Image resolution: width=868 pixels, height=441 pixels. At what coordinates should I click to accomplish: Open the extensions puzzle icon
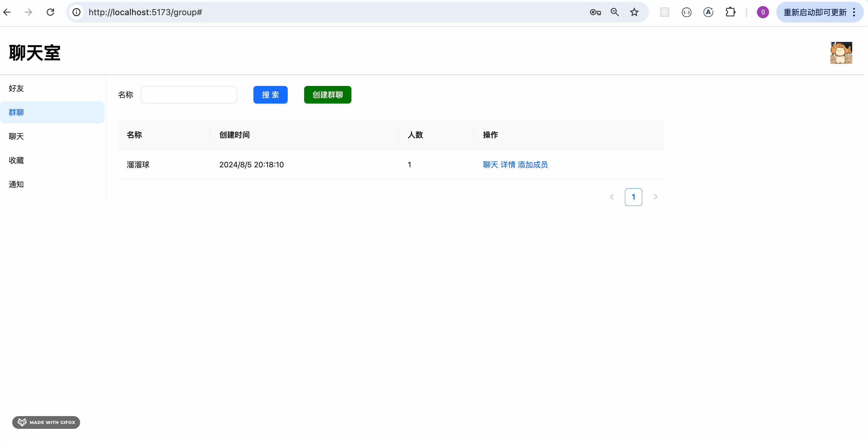(730, 12)
